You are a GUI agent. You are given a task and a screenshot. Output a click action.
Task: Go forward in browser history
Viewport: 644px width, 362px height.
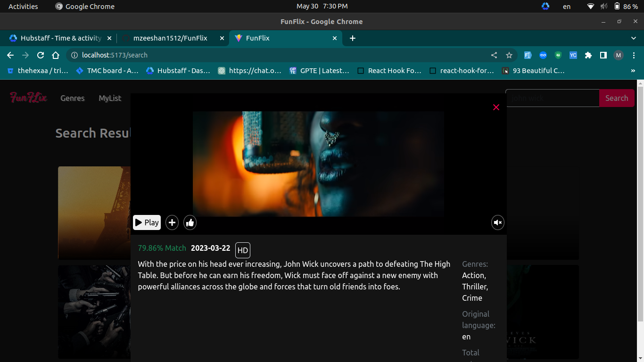click(25, 55)
